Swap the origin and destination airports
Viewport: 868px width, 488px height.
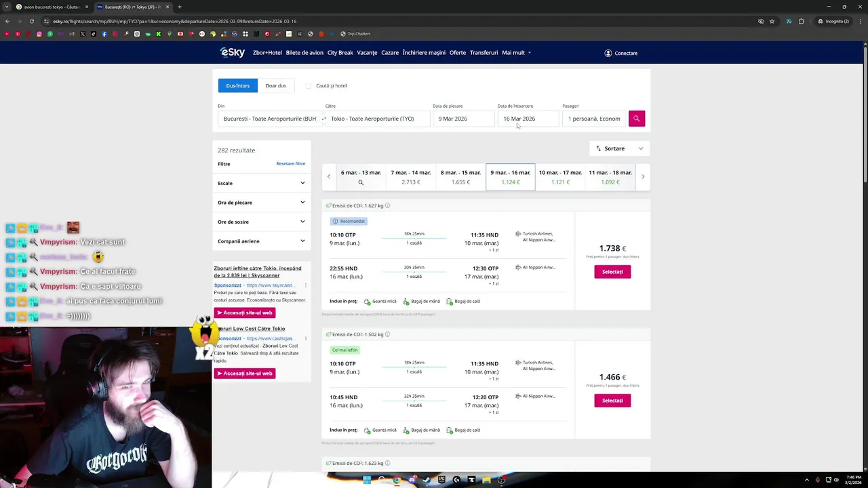(x=323, y=119)
